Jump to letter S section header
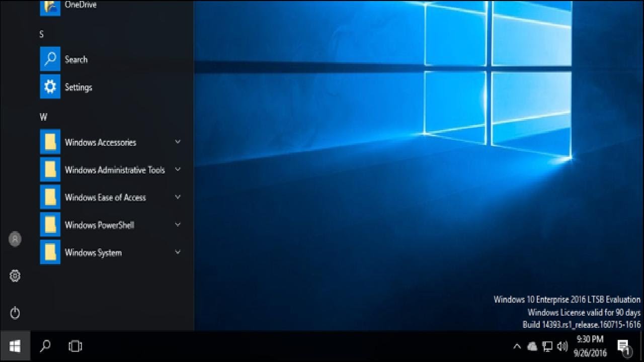This screenshot has height=362, width=644. [42, 34]
